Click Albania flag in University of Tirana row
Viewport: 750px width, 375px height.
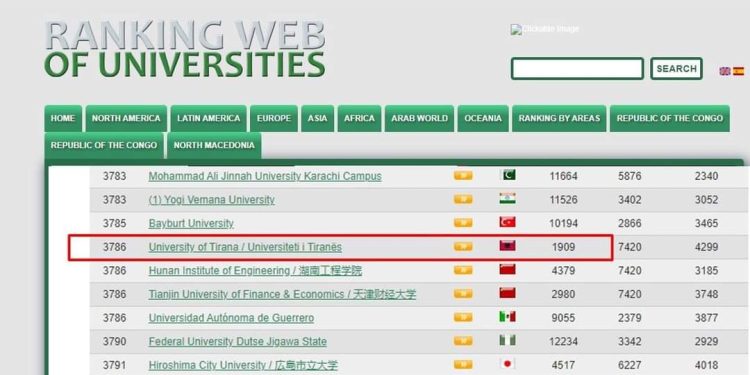507,246
